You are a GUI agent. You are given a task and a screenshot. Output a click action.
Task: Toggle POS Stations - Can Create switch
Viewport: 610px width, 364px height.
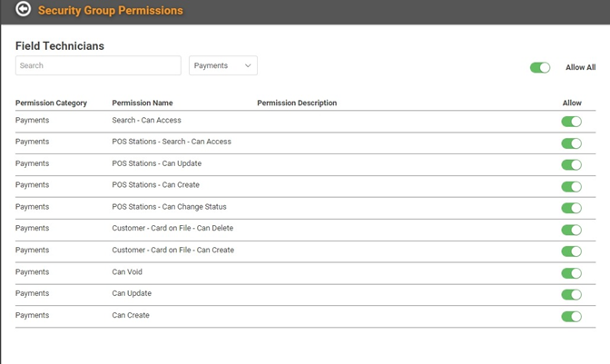coord(572,187)
